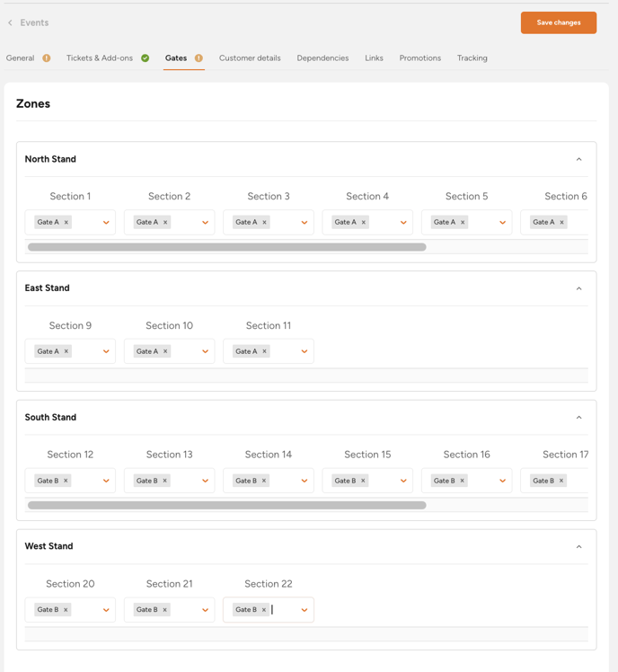This screenshot has height=672, width=618.
Task: Open Section 16 gate dropdown
Action: click(x=502, y=482)
